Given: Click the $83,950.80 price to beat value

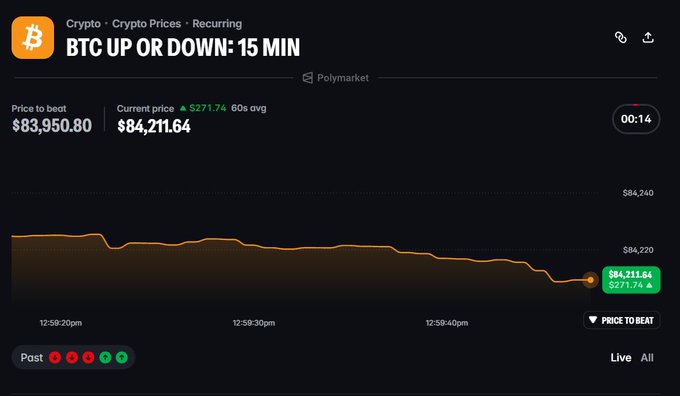Looking at the screenshot, I should [x=52, y=126].
